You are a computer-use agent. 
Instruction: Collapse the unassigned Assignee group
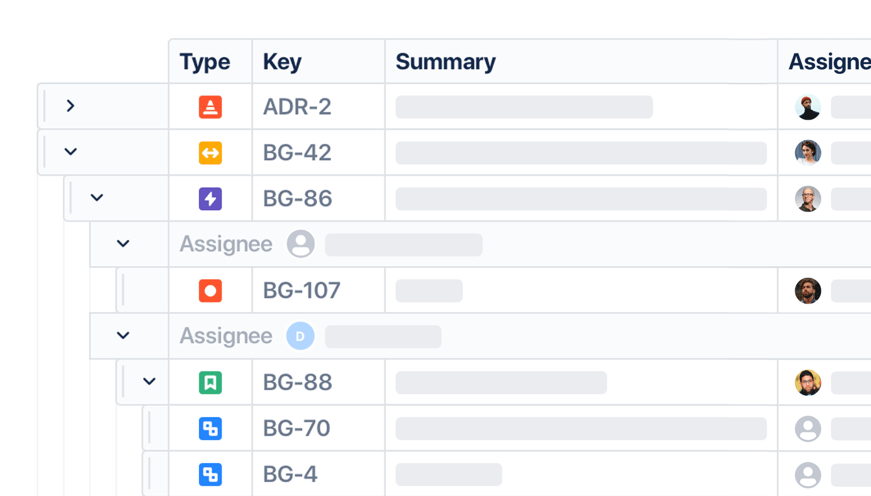tap(123, 244)
